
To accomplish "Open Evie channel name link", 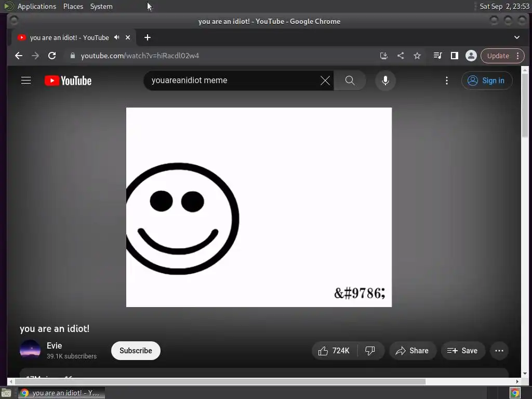I will (x=54, y=345).
